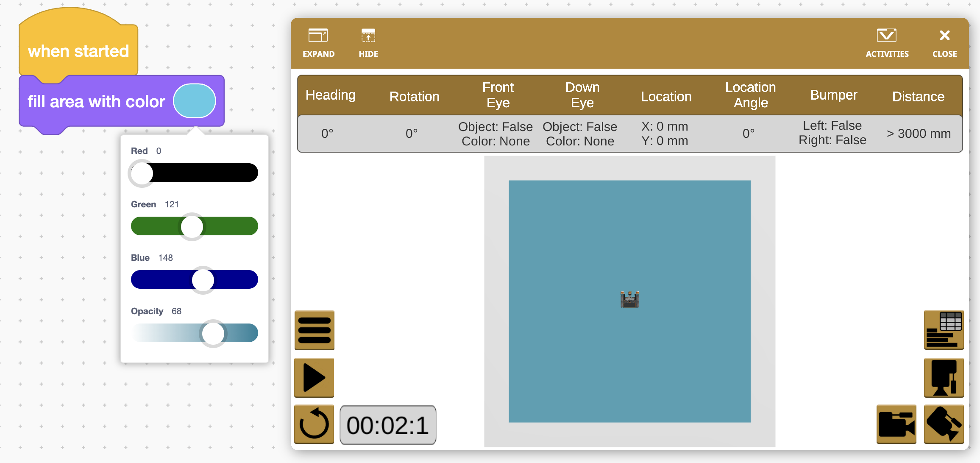Screen dimensions: 980x463
Task: Select the 'when started' block
Action: click(x=78, y=51)
